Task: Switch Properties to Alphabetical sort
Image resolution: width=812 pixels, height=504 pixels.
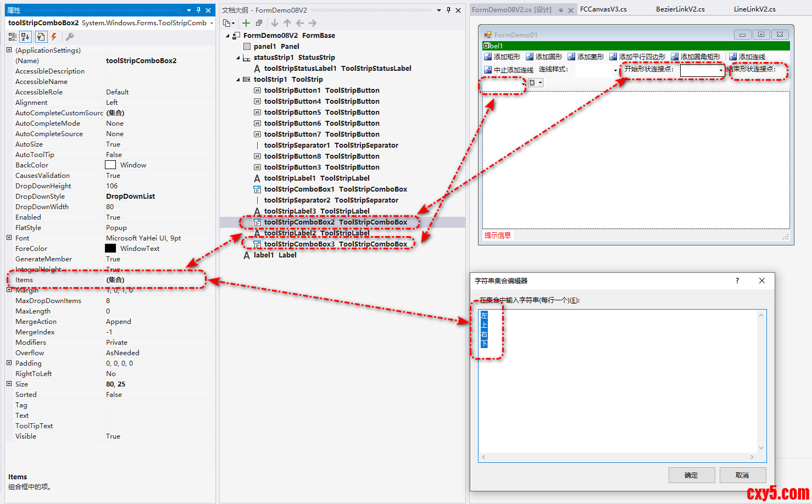Action: coord(25,37)
